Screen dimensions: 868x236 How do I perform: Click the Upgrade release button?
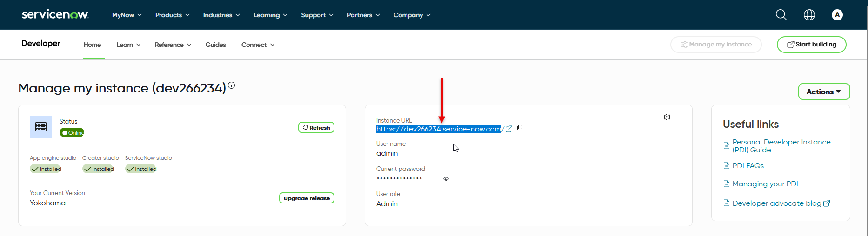[x=307, y=198]
